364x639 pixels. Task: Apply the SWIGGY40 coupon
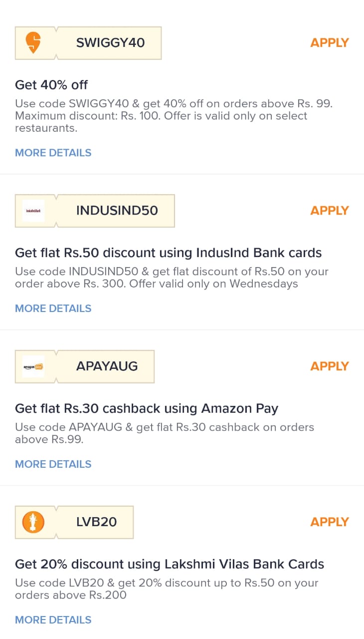coord(330,43)
